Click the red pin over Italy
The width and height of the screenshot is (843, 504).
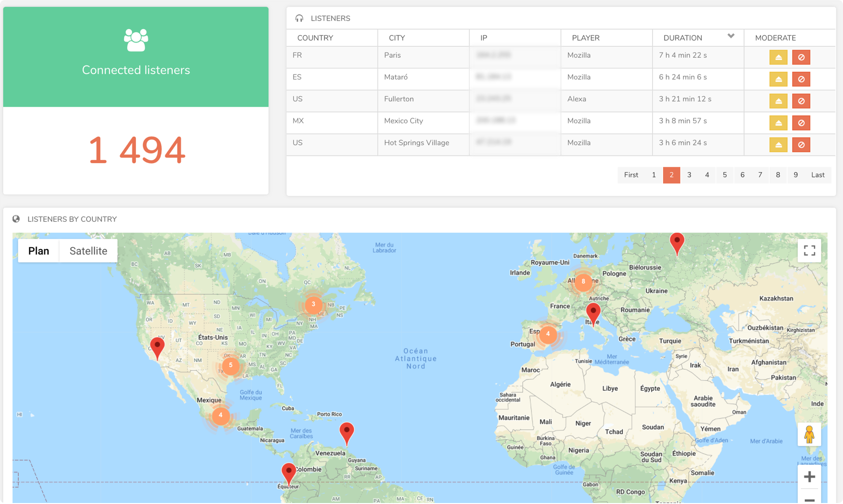coord(593,312)
